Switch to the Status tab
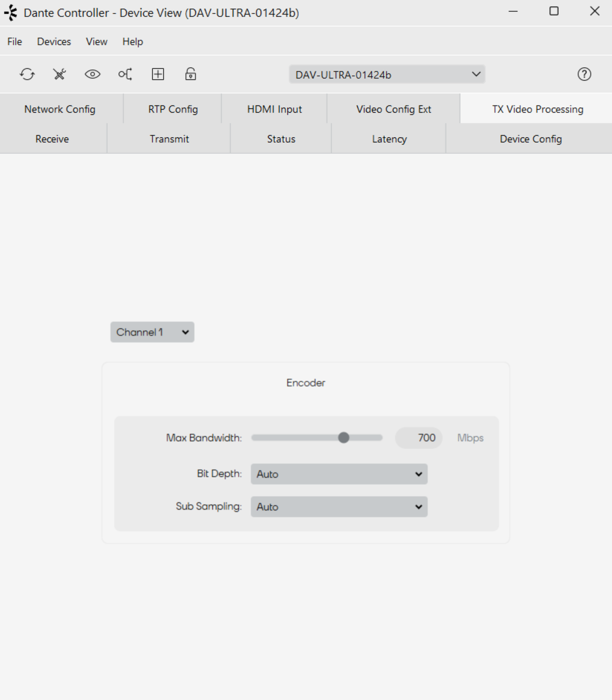The width and height of the screenshot is (612, 700). click(x=281, y=139)
